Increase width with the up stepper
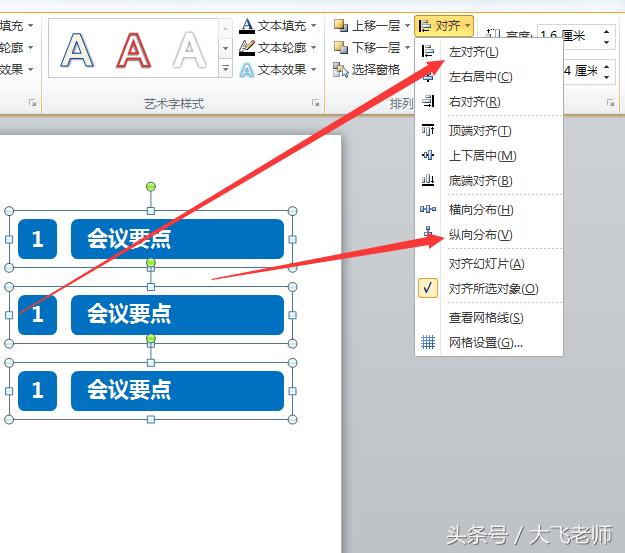625x553 pixels. tap(607, 67)
